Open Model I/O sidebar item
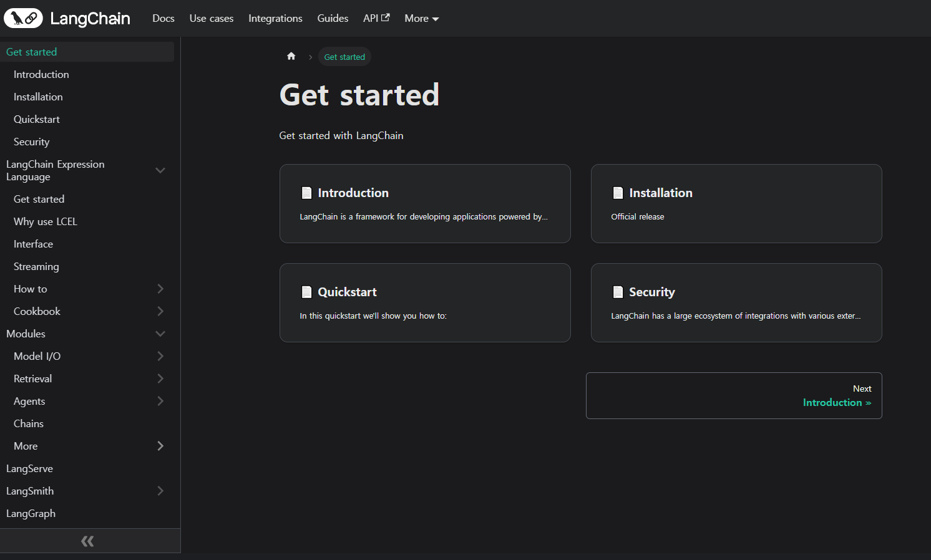The width and height of the screenshot is (931, 560). pyautogui.click(x=37, y=356)
